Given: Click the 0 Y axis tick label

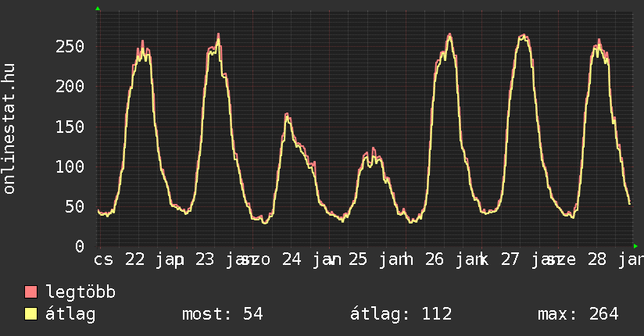Looking at the screenshot, I should (80, 246).
